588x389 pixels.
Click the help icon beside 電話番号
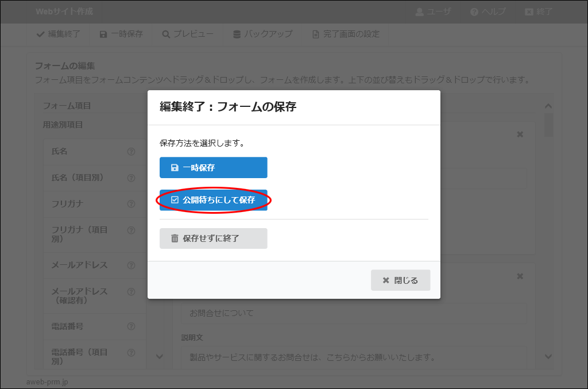[x=131, y=326]
